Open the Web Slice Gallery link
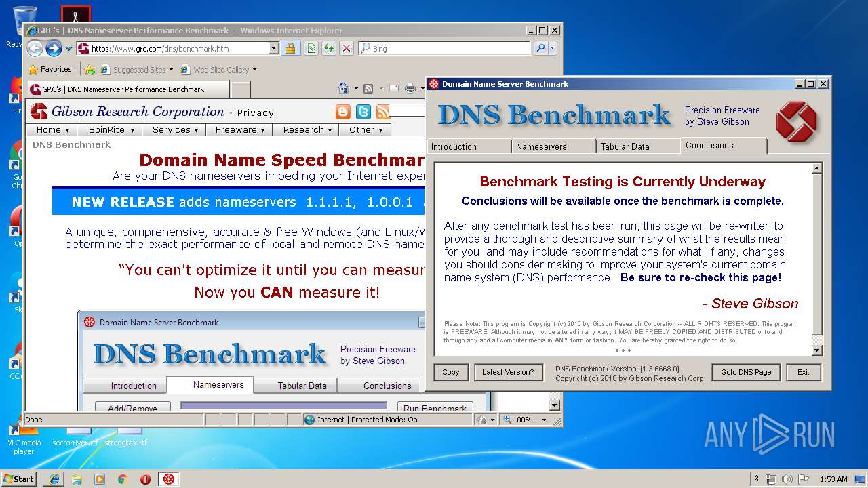 coord(215,69)
